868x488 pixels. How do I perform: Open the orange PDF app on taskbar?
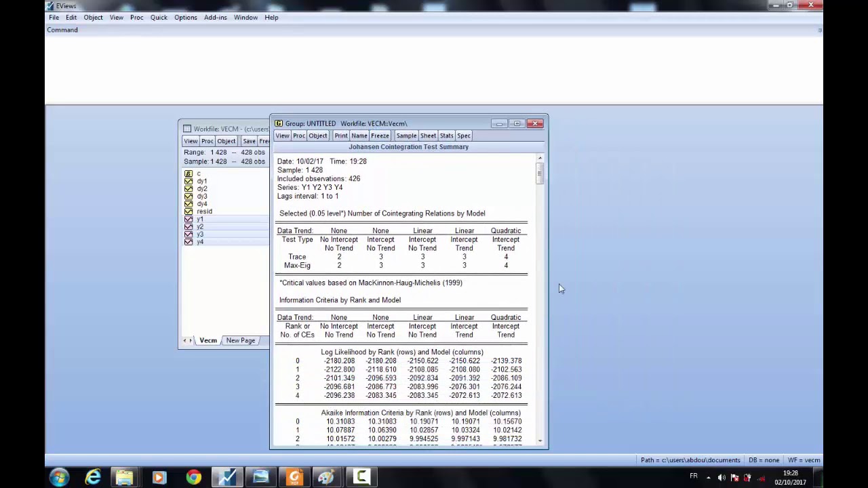pos(294,477)
